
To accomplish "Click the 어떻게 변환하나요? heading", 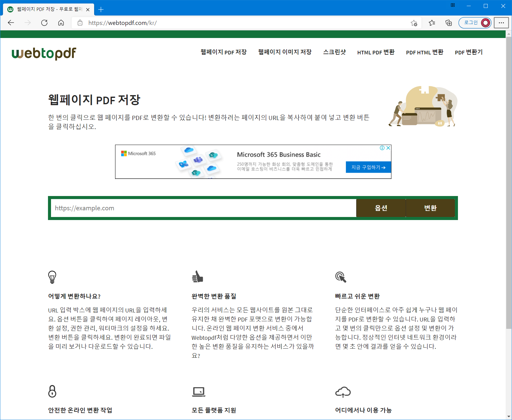I will pyautogui.click(x=74, y=296).
